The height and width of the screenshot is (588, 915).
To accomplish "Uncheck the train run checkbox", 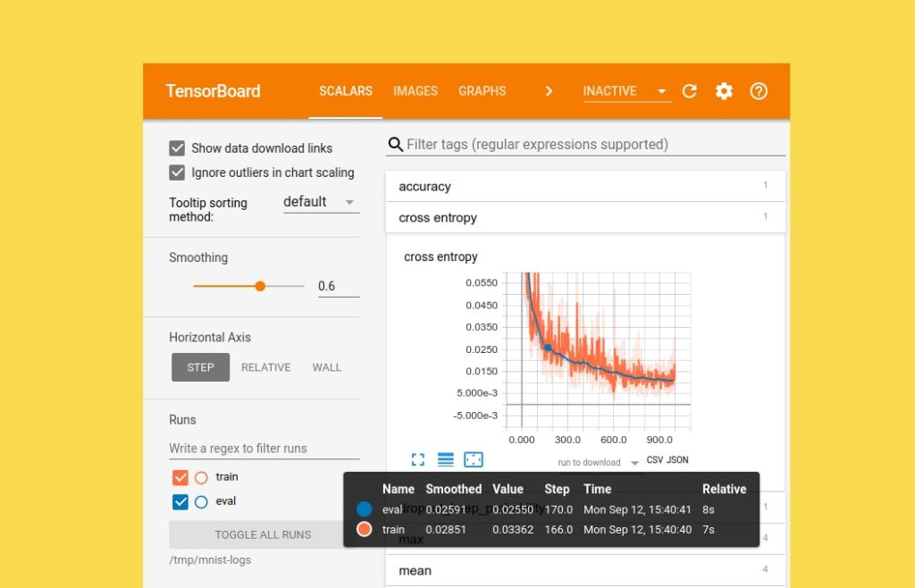I will 180,478.
